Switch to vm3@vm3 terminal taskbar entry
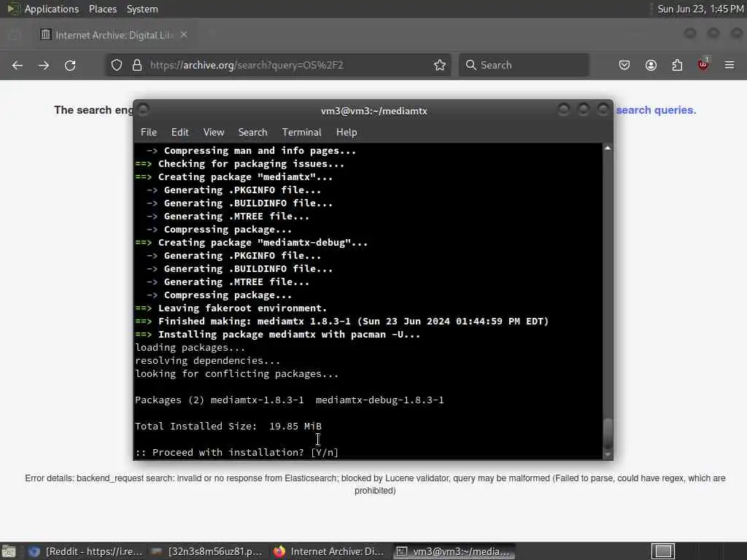This screenshot has height=560, width=747. pos(454,551)
